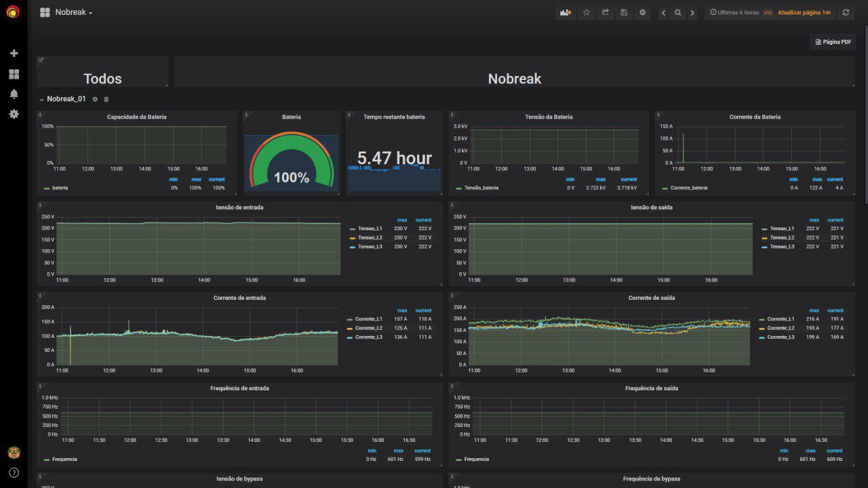868x488 pixels.
Task: Click the Nobreak heading text panel
Action: tap(515, 79)
